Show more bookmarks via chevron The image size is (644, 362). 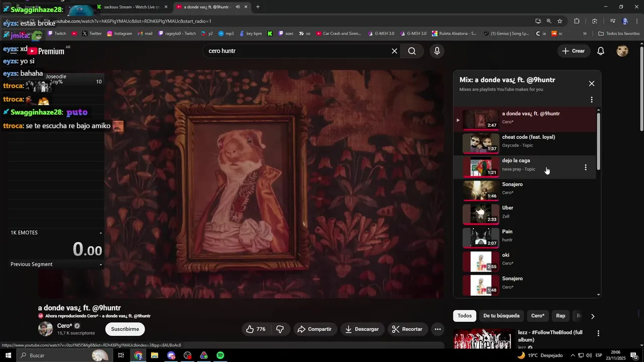pyautogui.click(x=585, y=34)
